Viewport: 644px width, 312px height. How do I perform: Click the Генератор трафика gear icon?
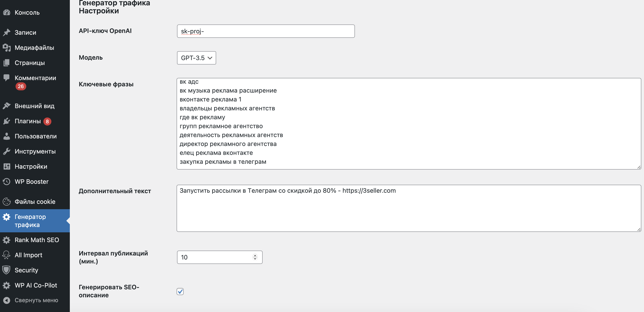pyautogui.click(x=7, y=217)
